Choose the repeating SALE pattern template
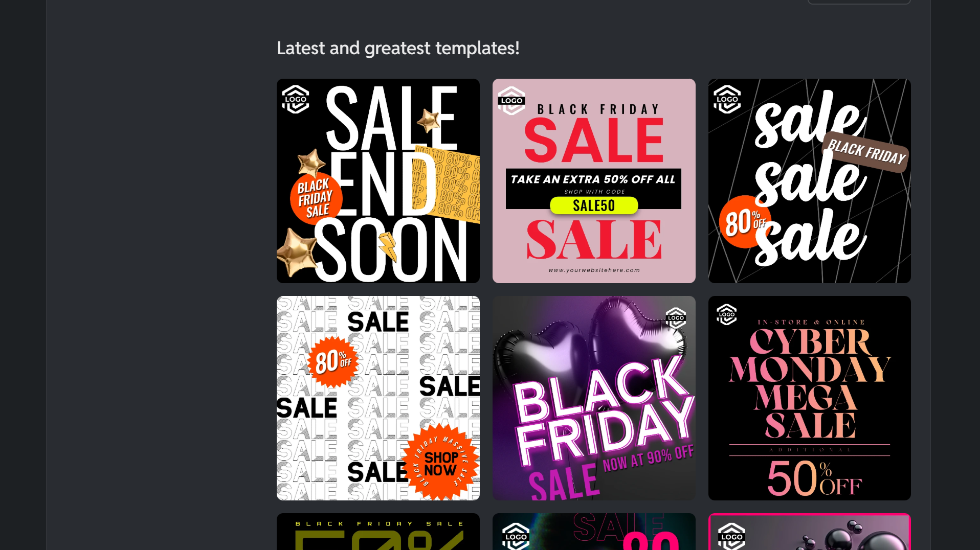 coord(378,398)
